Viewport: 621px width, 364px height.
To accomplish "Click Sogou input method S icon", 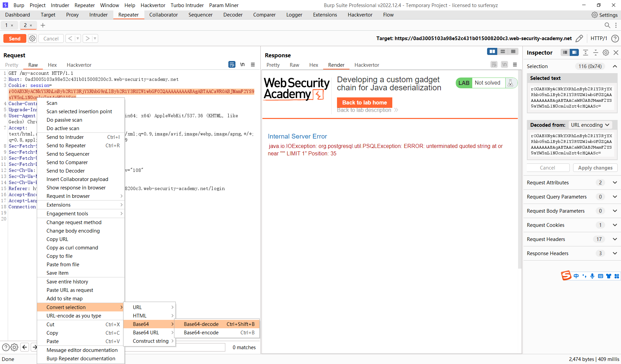I will tap(566, 276).
